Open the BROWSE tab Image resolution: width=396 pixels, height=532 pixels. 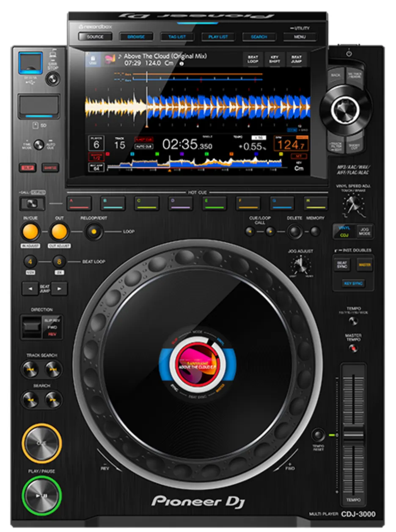136,37
